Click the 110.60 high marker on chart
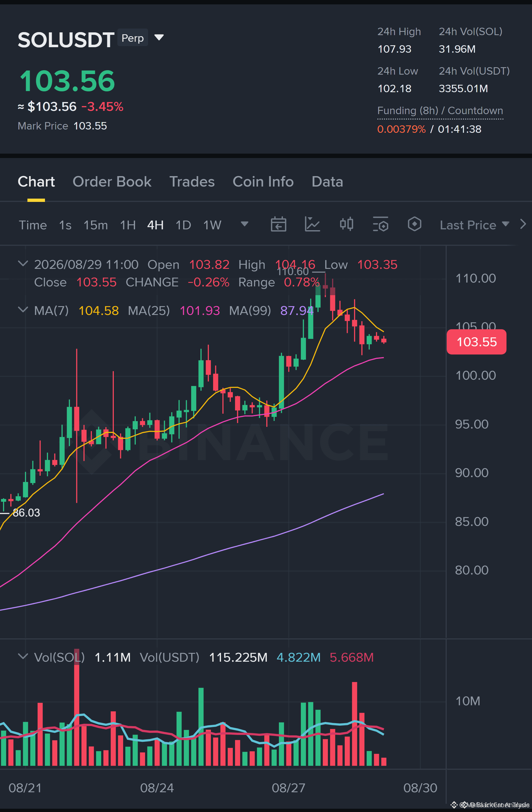 (x=293, y=272)
